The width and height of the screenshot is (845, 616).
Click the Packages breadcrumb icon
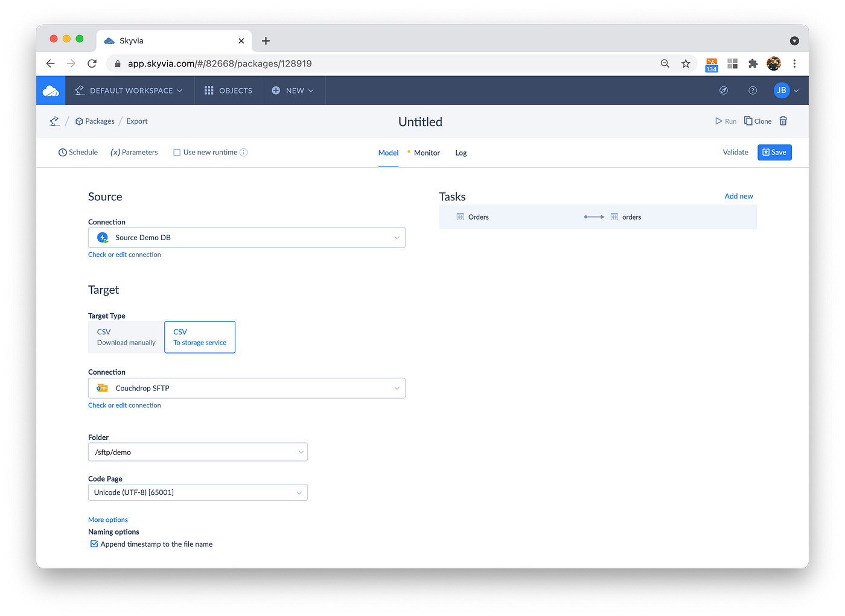pos(78,121)
